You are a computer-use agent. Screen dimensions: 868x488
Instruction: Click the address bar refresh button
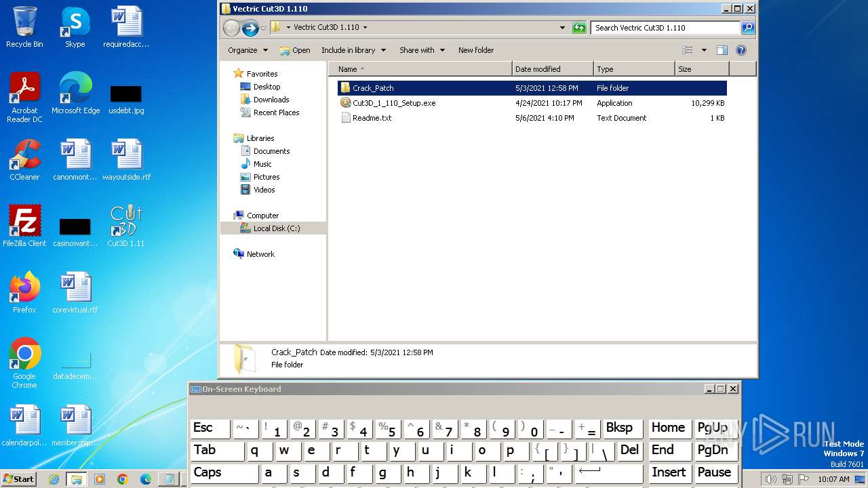click(579, 28)
